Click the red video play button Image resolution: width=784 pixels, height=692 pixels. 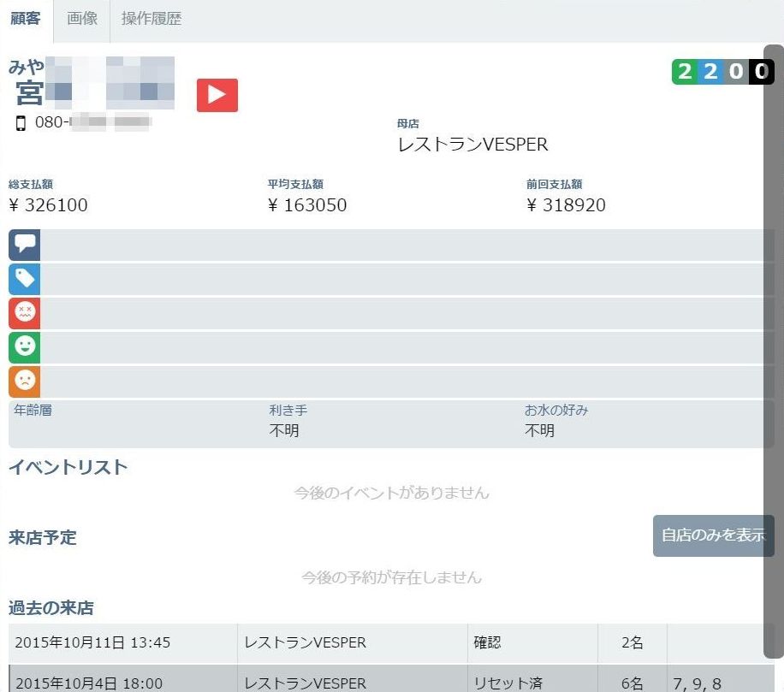[217, 95]
